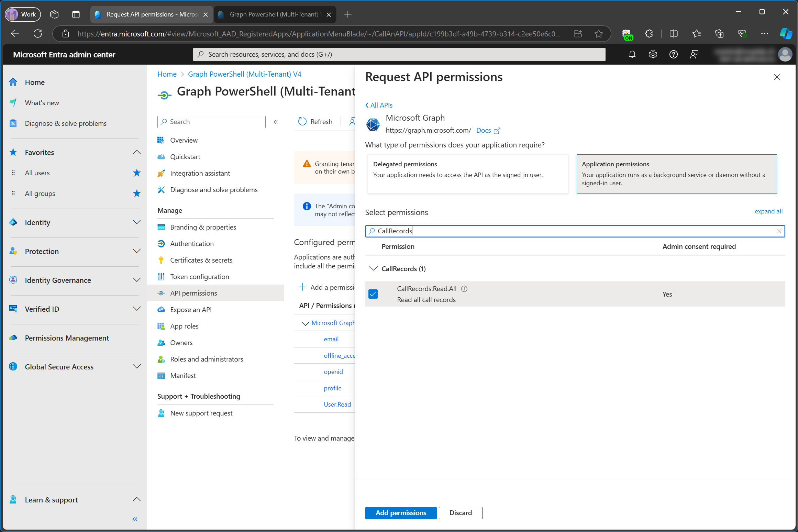Open Certificates & secrets menu item

click(201, 260)
